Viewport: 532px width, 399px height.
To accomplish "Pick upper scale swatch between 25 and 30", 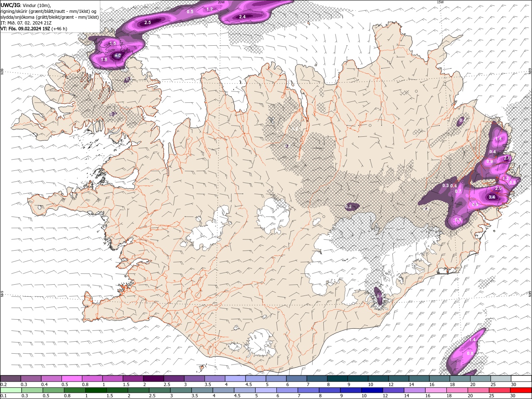I will point(501,379).
